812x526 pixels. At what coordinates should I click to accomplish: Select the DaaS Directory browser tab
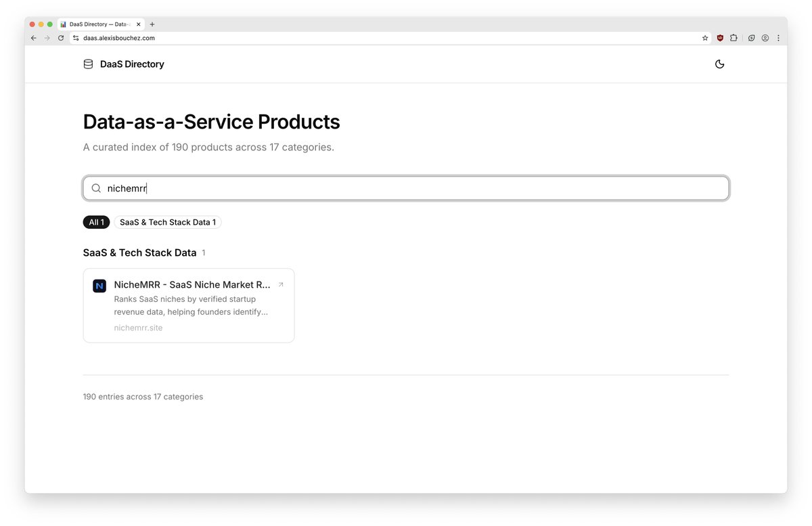[101, 24]
